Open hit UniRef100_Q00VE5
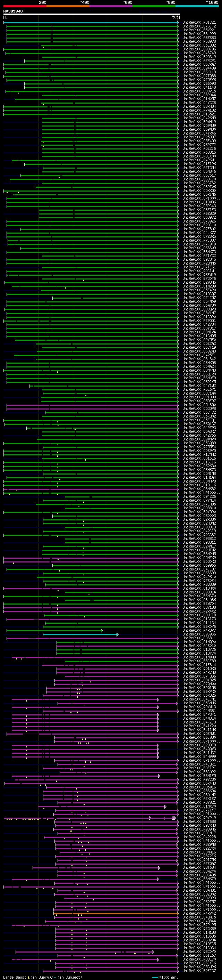222x980 pixels. (x=199, y=91)
